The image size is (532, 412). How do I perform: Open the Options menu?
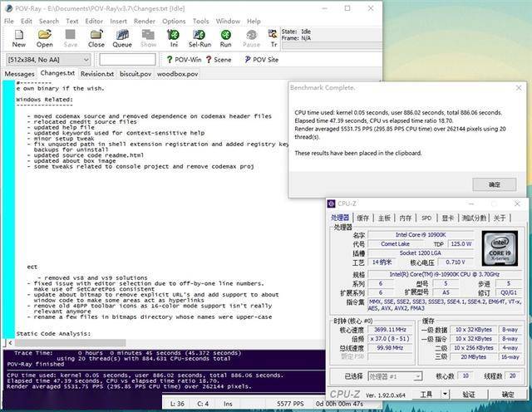pos(174,21)
